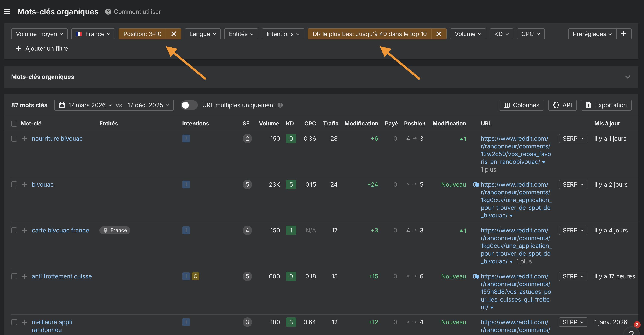The height and width of the screenshot is (335, 644).
Task: Open the hamburger menu icon
Action: tap(7, 12)
